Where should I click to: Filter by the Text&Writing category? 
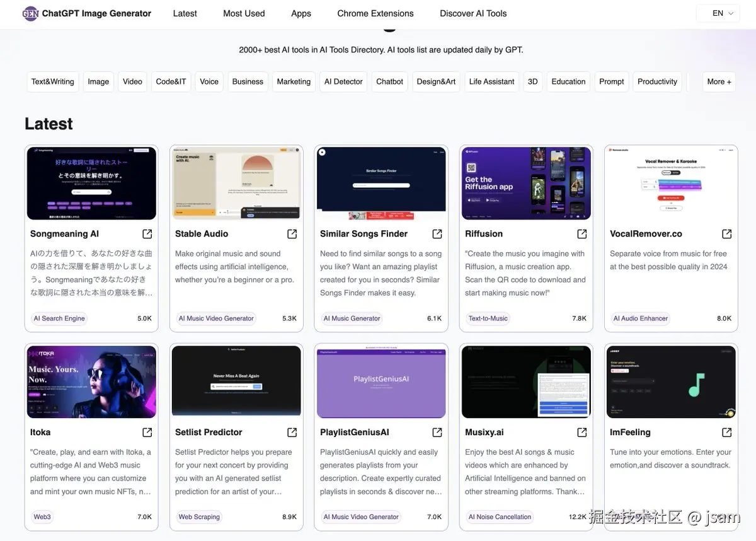coord(53,82)
